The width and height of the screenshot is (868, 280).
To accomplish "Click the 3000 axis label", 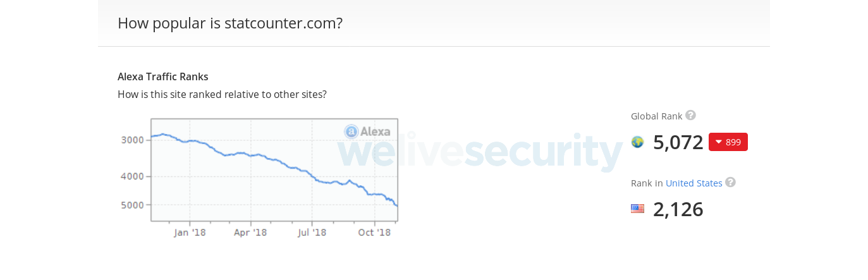I will 132,140.
